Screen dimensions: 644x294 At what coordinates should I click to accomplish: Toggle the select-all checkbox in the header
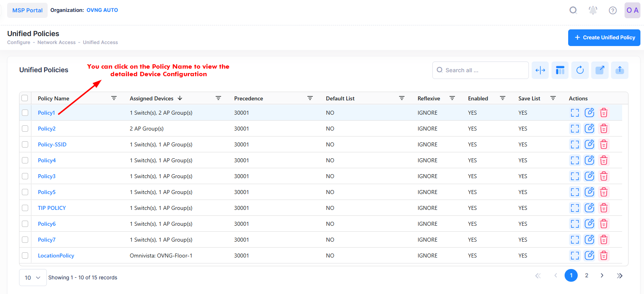pyautogui.click(x=25, y=98)
